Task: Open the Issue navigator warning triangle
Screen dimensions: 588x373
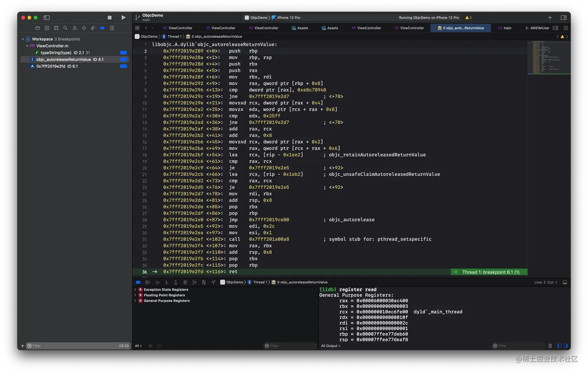Action: coord(75,28)
